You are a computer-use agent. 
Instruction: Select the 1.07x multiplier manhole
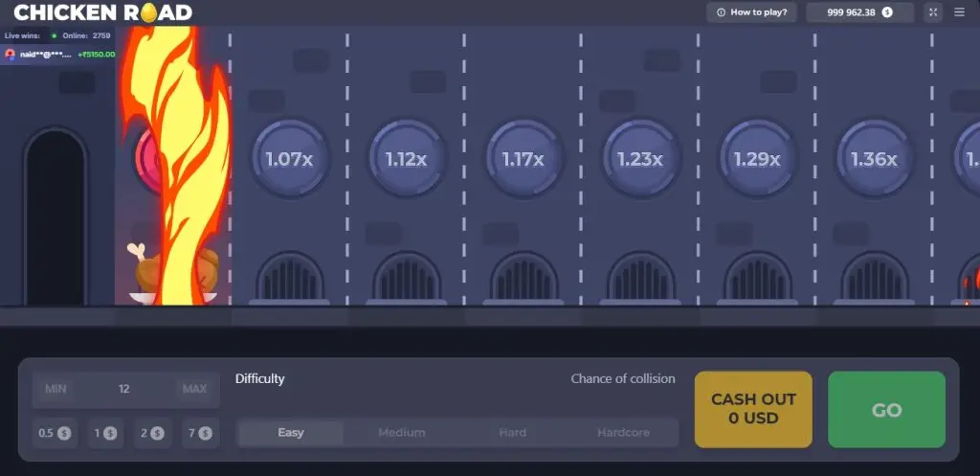click(x=289, y=159)
